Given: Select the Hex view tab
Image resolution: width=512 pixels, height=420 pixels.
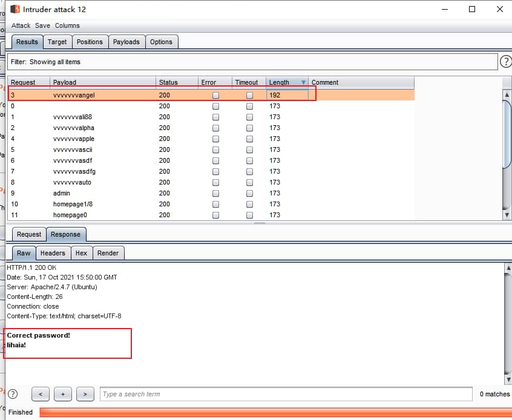Looking at the screenshot, I should pyautogui.click(x=81, y=253).
